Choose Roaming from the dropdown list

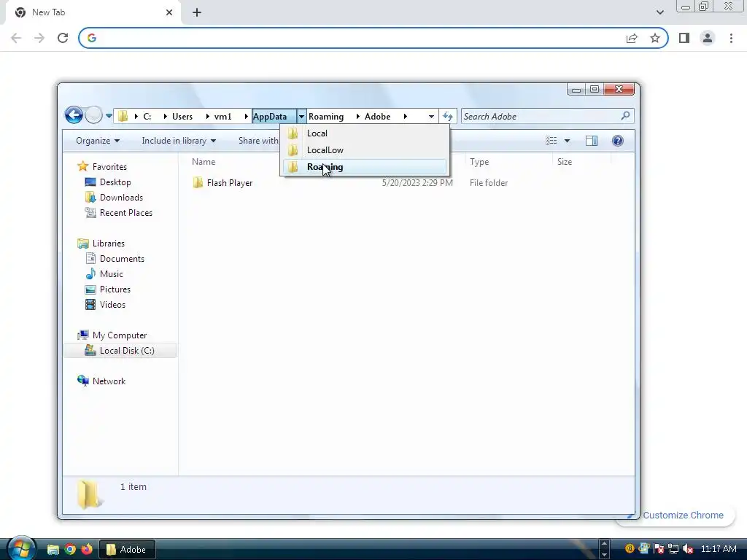(x=365, y=167)
